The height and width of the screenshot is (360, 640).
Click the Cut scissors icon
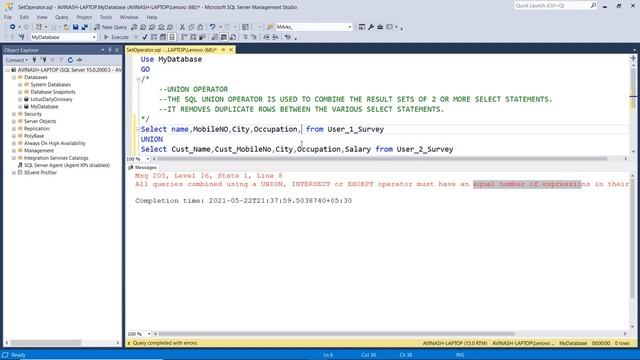[x=182, y=27]
